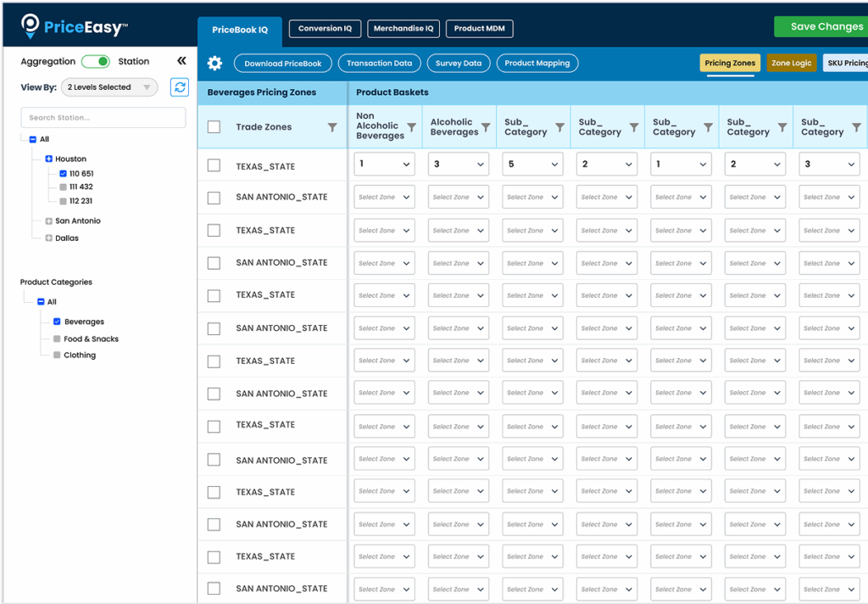Open the Trade Zones column filter icon
The width and height of the screenshot is (868, 604).
tap(332, 127)
